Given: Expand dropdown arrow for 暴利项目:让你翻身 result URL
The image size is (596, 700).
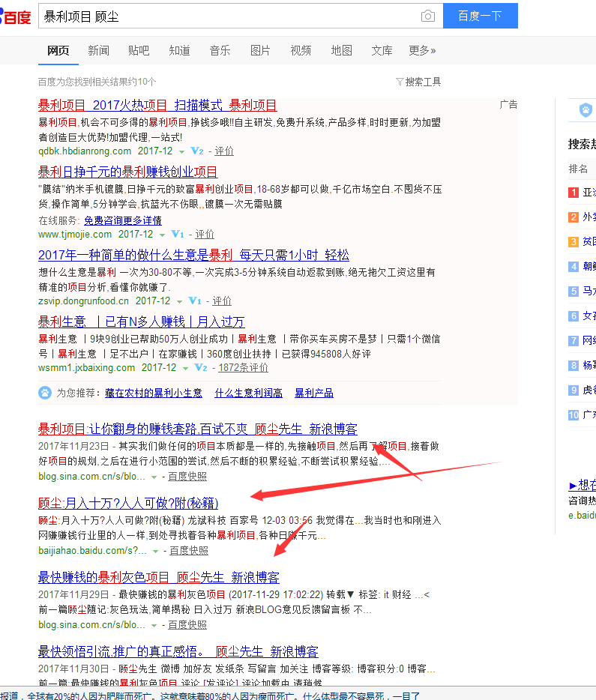Looking at the screenshot, I should (154, 477).
